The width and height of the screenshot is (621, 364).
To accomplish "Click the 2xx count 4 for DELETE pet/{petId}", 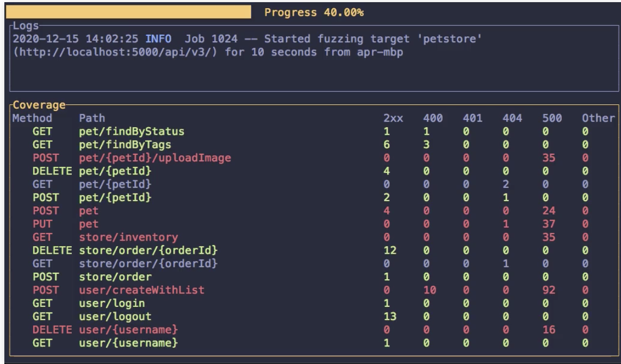I will [387, 171].
